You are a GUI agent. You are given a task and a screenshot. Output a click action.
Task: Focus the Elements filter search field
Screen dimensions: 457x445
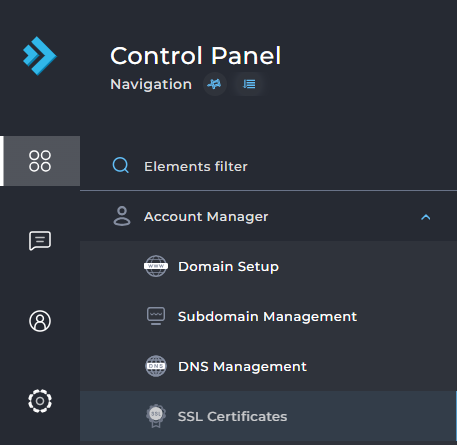pyautogui.click(x=268, y=166)
